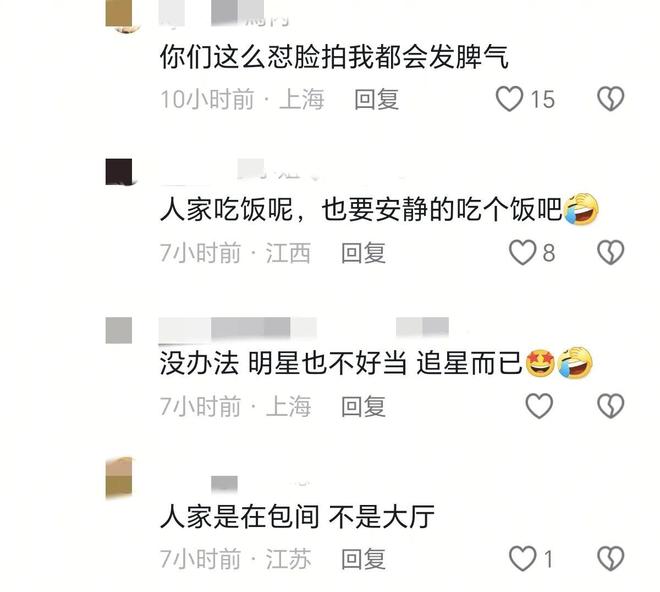Open avatar of the 包间 commenter
660x592 pixels.
[x=119, y=478]
